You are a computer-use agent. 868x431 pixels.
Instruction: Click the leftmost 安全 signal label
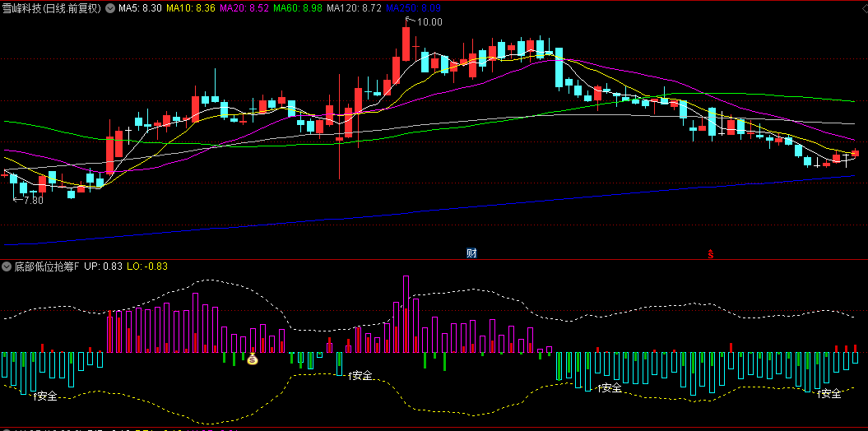coord(45,396)
